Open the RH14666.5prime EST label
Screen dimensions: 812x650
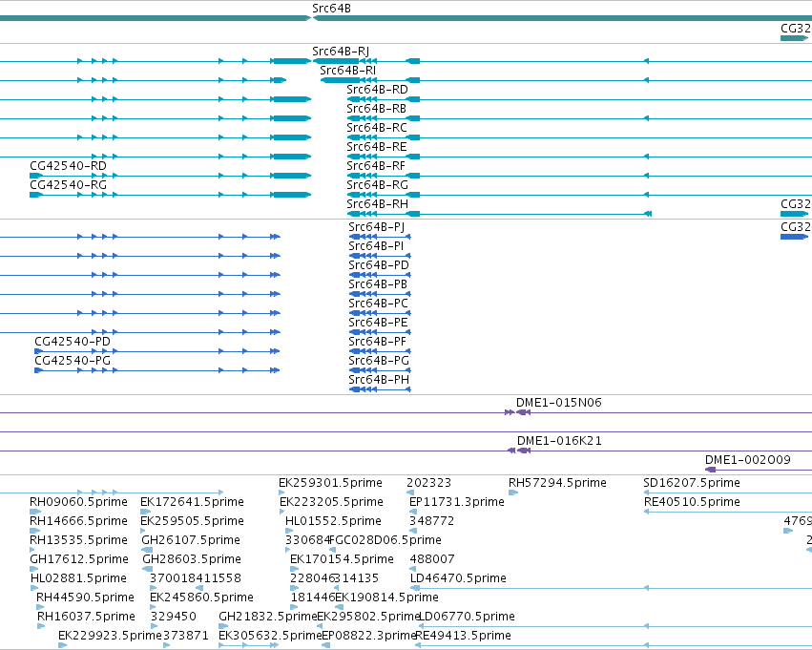[x=78, y=522]
